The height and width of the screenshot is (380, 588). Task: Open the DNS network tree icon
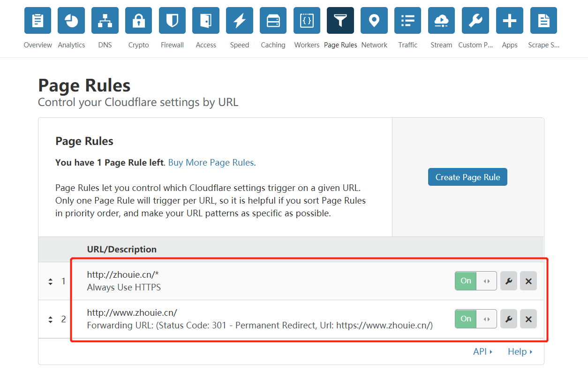tap(105, 21)
